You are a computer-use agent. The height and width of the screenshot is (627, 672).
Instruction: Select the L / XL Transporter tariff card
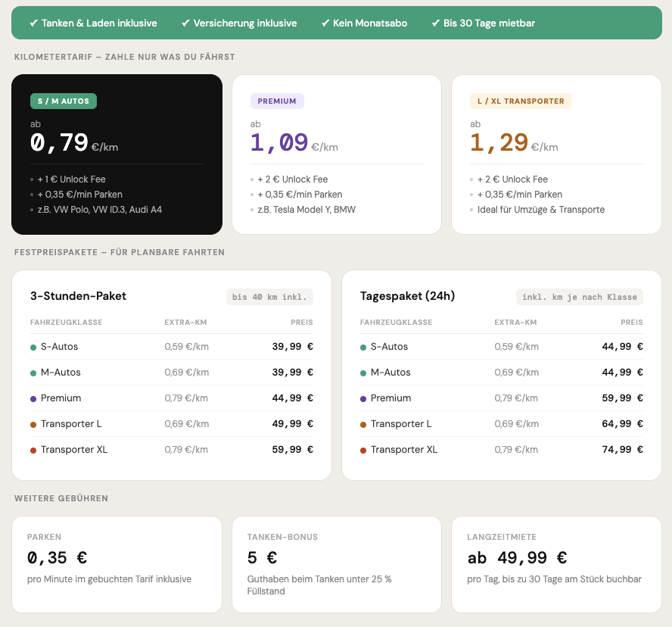[557, 154]
